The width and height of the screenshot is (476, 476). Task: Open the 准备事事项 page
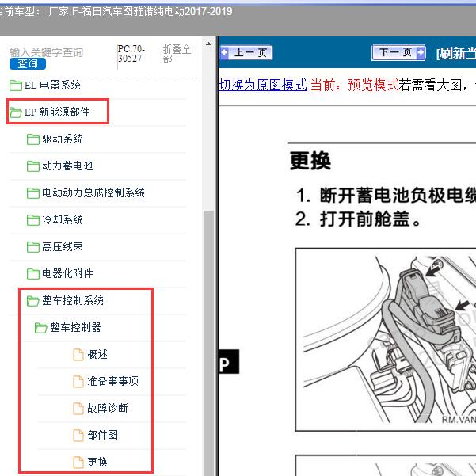[112, 381]
